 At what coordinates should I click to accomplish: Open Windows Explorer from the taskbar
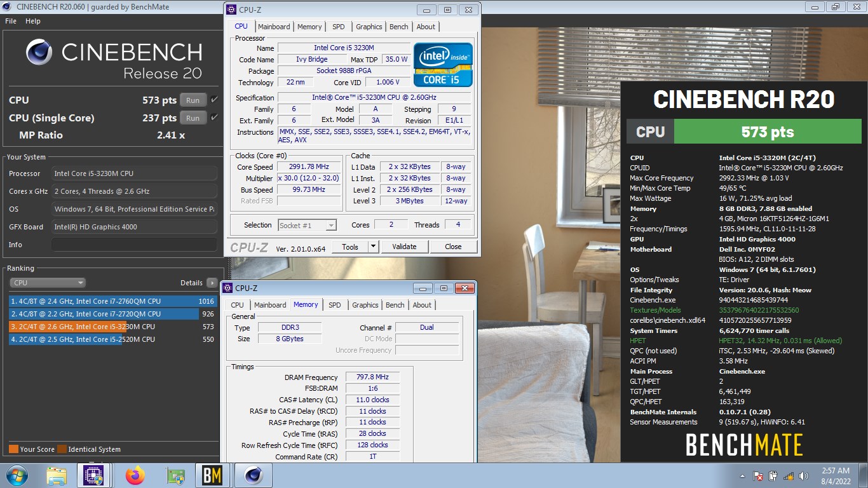coord(57,475)
